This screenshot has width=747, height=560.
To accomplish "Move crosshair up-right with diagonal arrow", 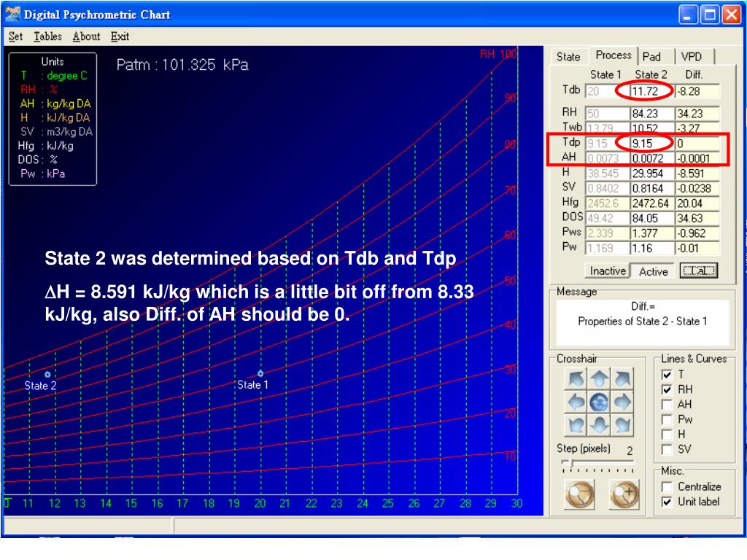I will coord(623,379).
